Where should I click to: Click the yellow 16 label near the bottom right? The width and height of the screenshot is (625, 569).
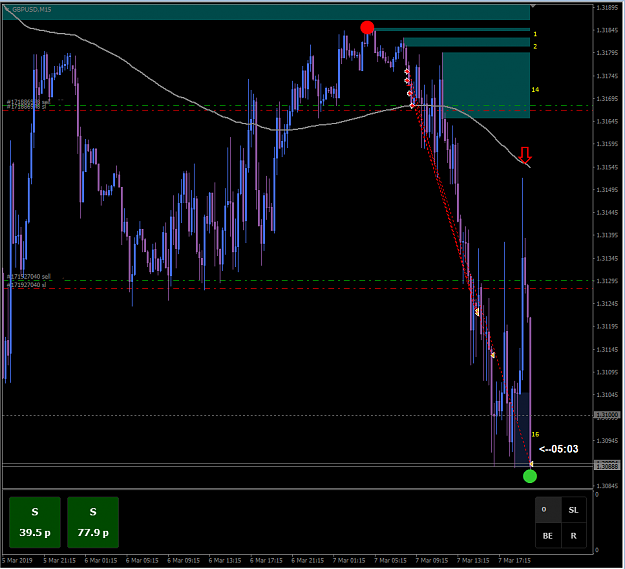(x=535, y=434)
